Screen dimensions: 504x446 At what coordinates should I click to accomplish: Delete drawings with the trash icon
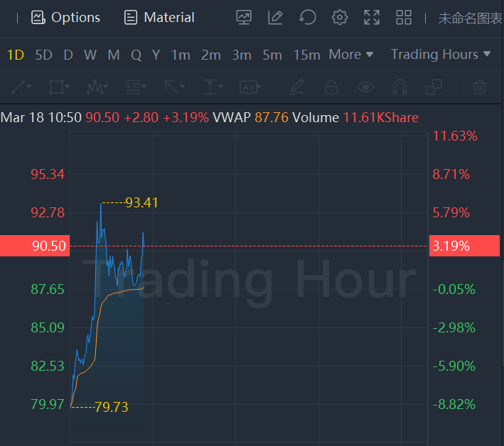pos(480,87)
